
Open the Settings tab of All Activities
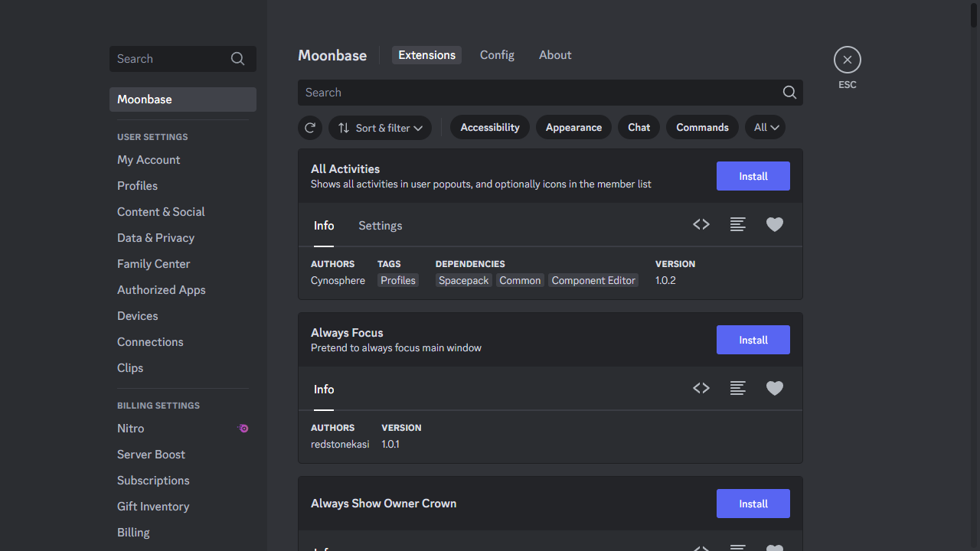point(380,225)
